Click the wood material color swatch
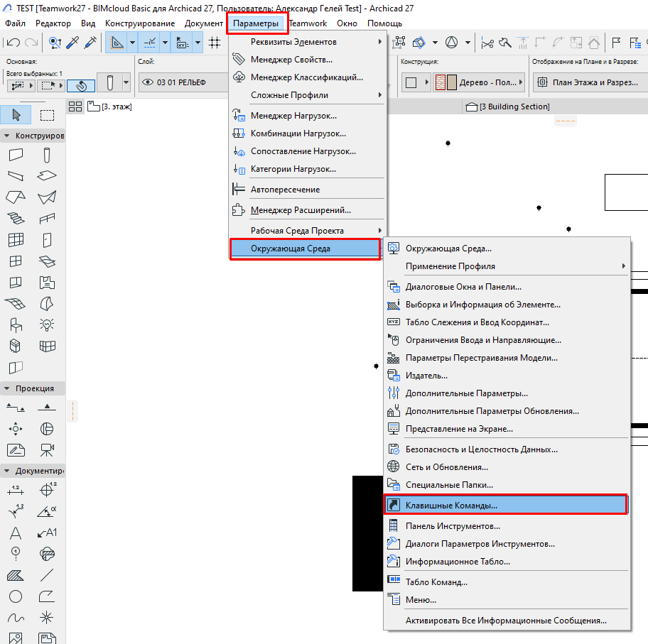This screenshot has height=644, width=648. [445, 82]
